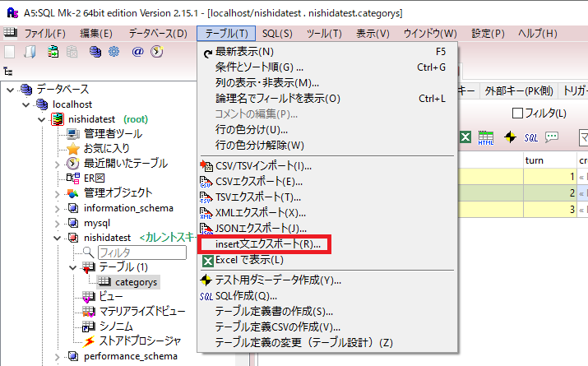Open ER図 item in the tree
The width and height of the screenshot is (588, 366).
94,178
